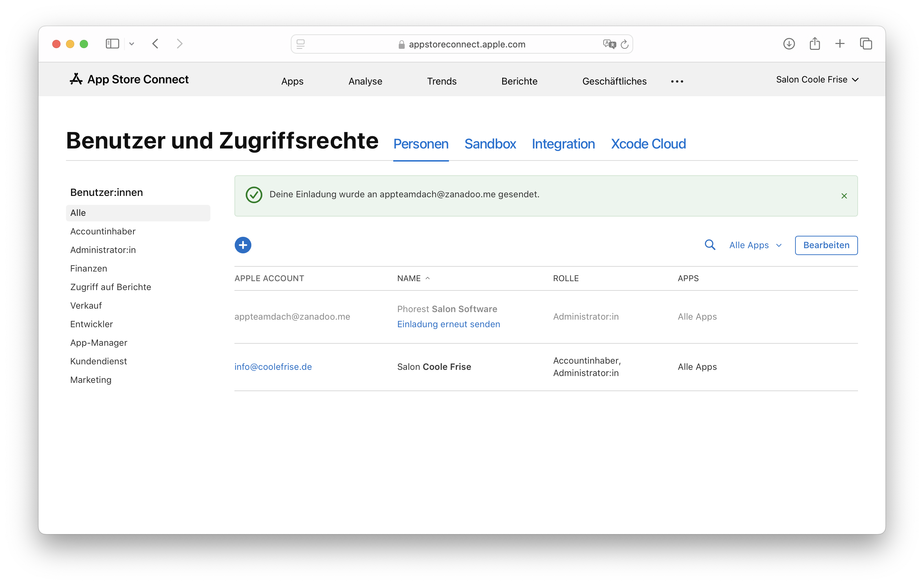Reload the page
The image size is (924, 585).
624,44
